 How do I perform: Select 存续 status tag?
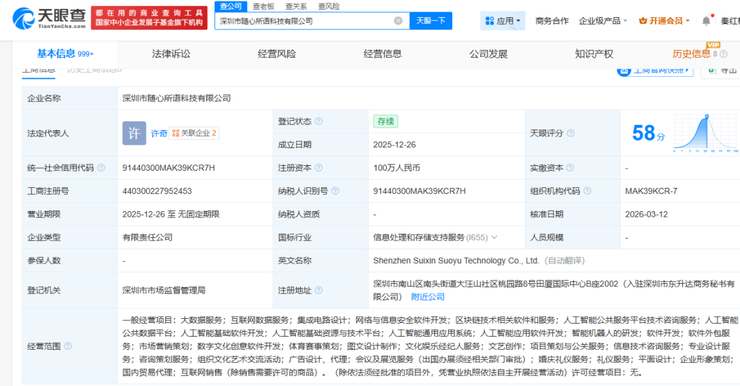click(x=386, y=121)
